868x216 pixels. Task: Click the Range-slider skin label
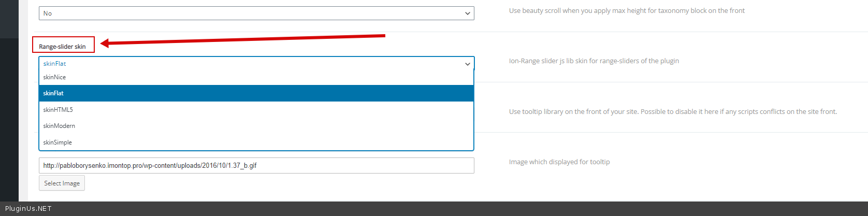click(x=63, y=47)
